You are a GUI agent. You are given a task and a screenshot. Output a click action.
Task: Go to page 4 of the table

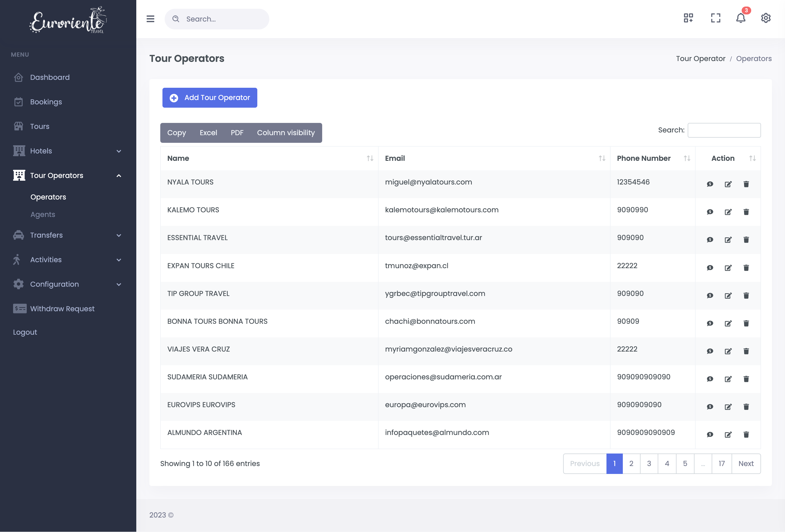(x=667, y=464)
